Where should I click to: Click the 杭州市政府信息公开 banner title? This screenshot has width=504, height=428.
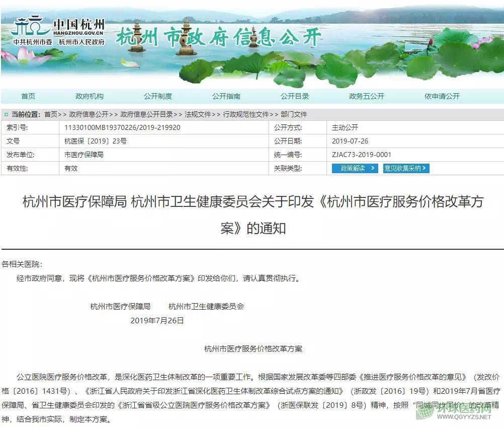click(x=218, y=37)
